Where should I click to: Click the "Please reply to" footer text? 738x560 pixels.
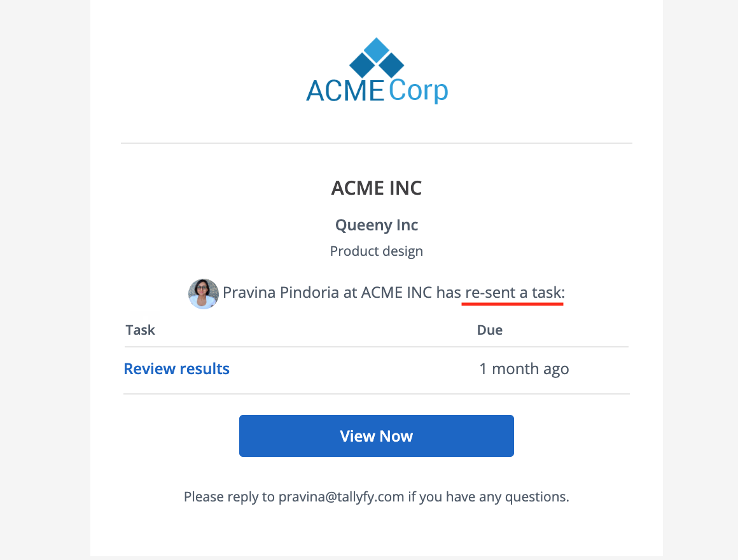pos(229,497)
